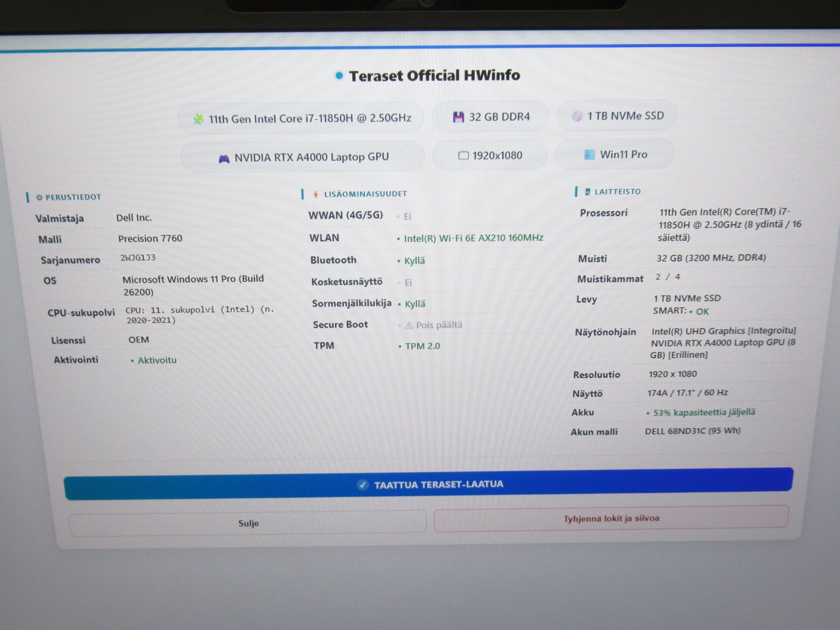Click the Dell Inc. value

click(134, 218)
